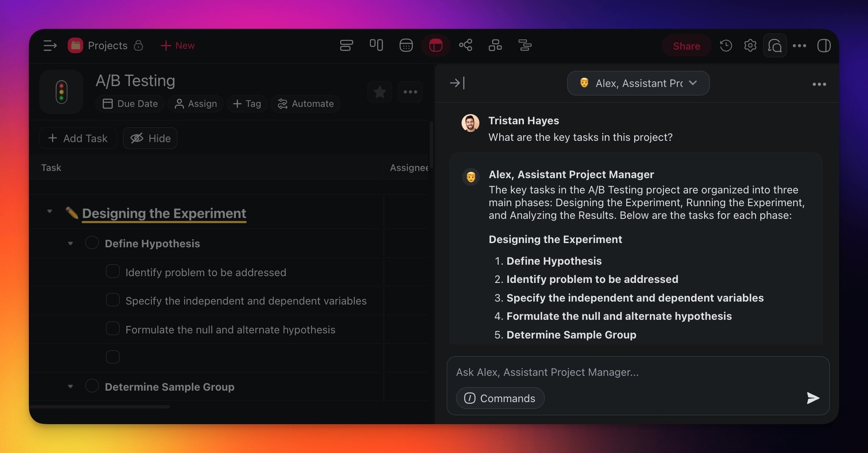Collapse Determine Sample Group subtasks
This screenshot has width=868, height=453.
click(70, 386)
